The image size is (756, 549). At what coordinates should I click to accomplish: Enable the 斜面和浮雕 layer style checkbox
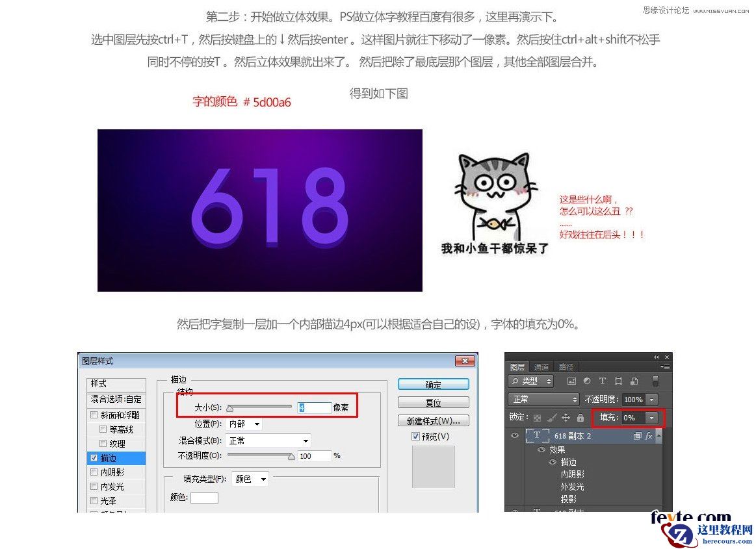pos(94,415)
